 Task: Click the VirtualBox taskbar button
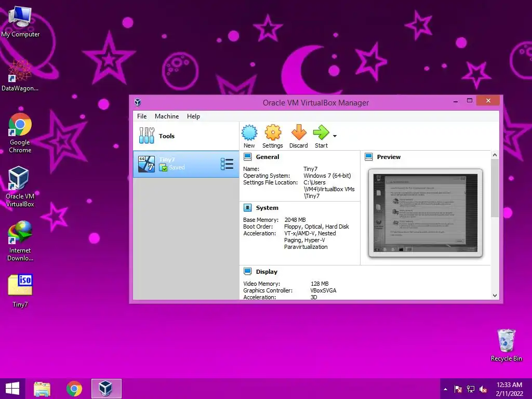point(106,389)
